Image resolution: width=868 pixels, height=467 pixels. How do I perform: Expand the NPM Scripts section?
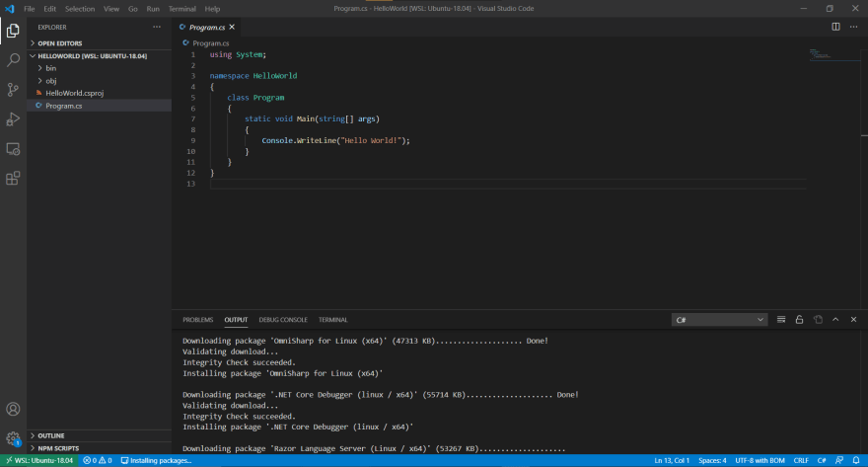100,448
